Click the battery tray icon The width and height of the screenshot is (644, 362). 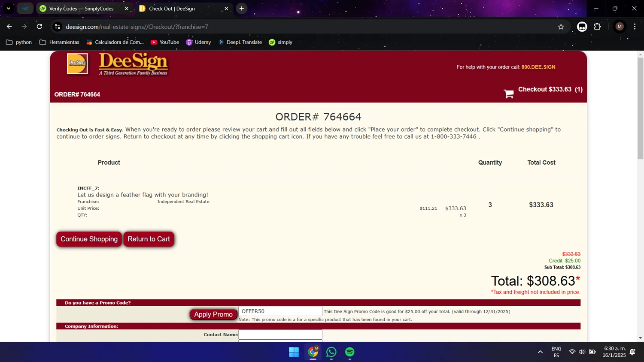click(592, 352)
